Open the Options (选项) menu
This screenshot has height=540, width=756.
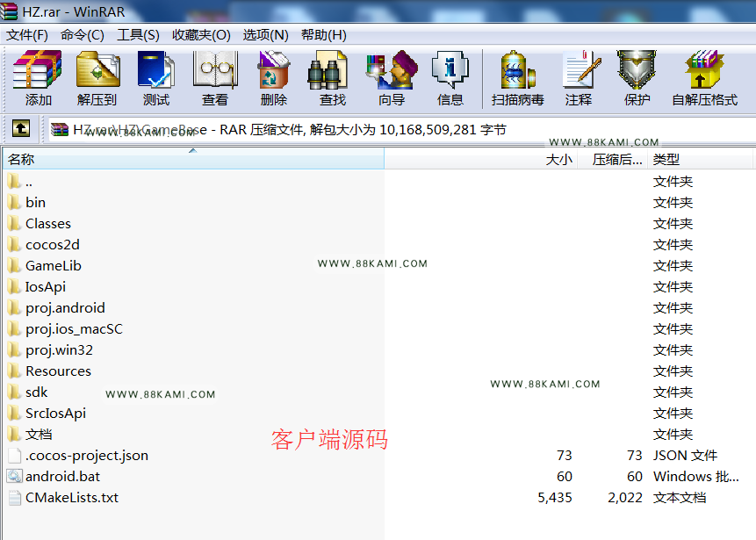(x=266, y=35)
